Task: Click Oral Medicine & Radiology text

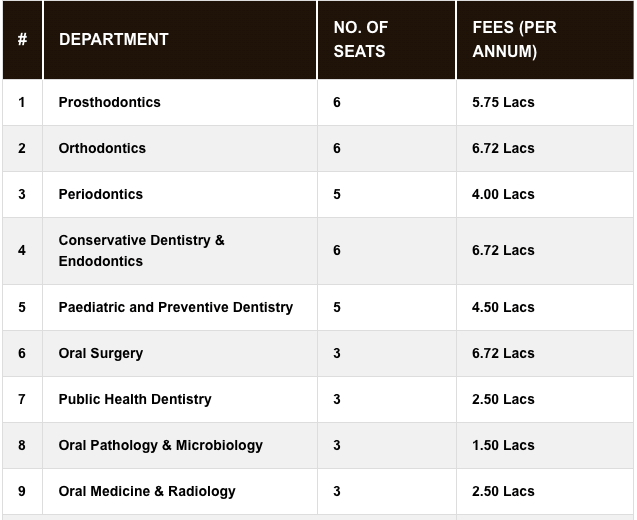Action: [147, 491]
